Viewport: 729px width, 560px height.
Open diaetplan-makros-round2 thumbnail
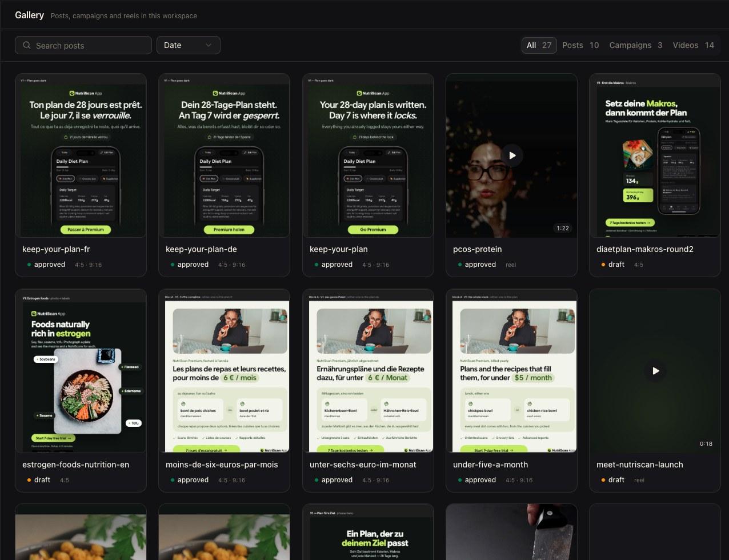point(655,155)
